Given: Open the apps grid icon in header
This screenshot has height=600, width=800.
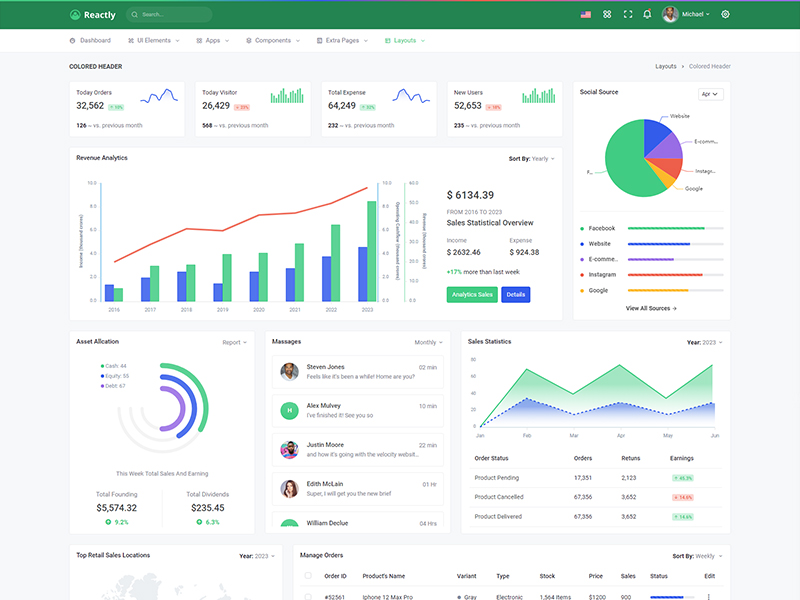Looking at the screenshot, I should point(607,14).
